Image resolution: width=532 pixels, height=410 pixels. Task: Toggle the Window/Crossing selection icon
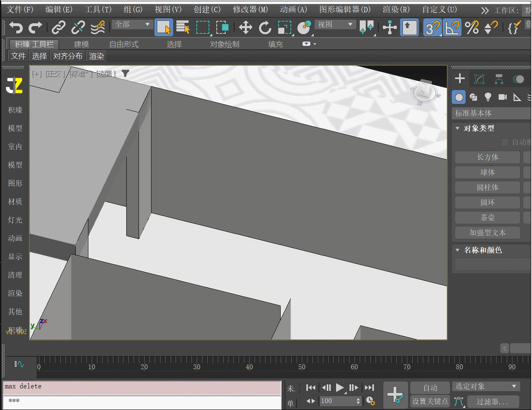coord(222,28)
